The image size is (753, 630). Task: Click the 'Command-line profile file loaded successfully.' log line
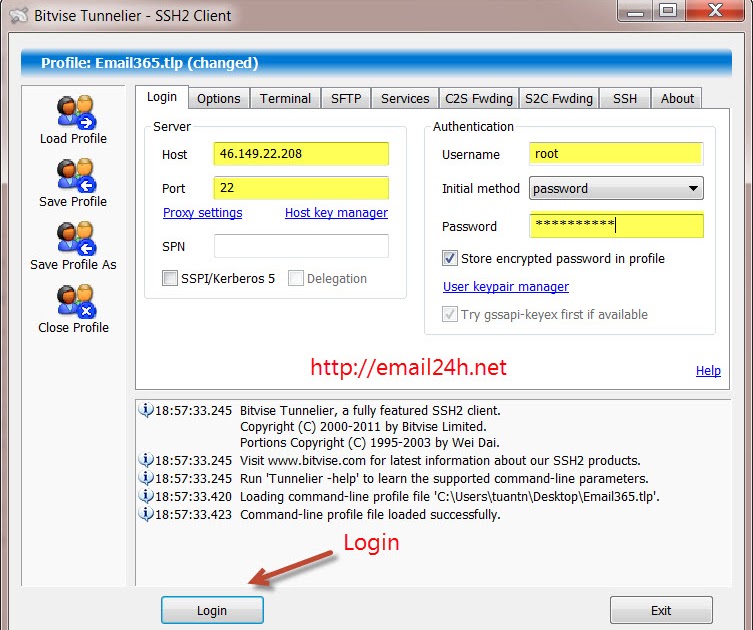click(370, 514)
